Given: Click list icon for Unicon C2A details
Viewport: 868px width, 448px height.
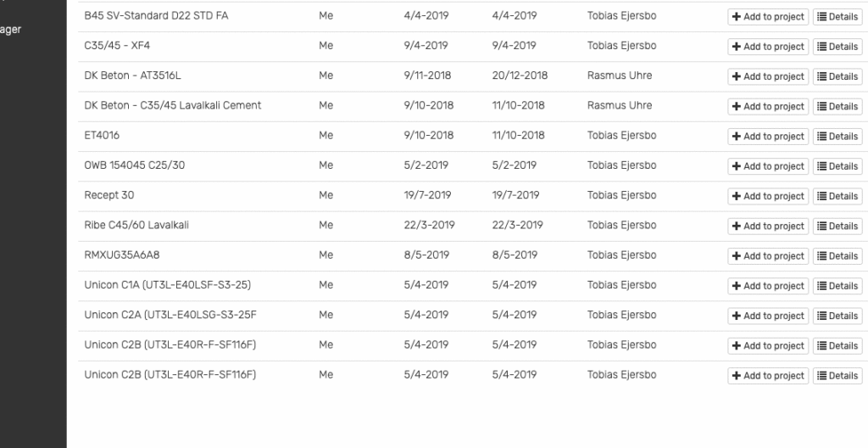Looking at the screenshot, I should click(822, 316).
